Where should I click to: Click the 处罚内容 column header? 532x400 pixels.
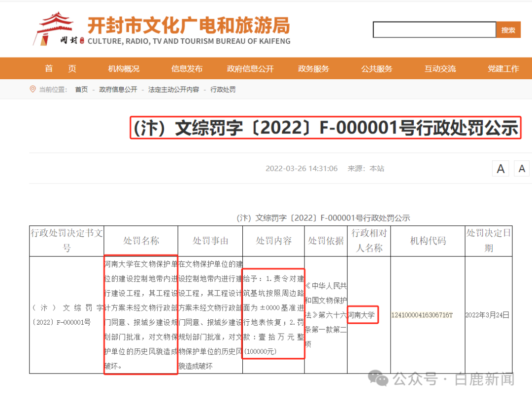click(x=274, y=241)
